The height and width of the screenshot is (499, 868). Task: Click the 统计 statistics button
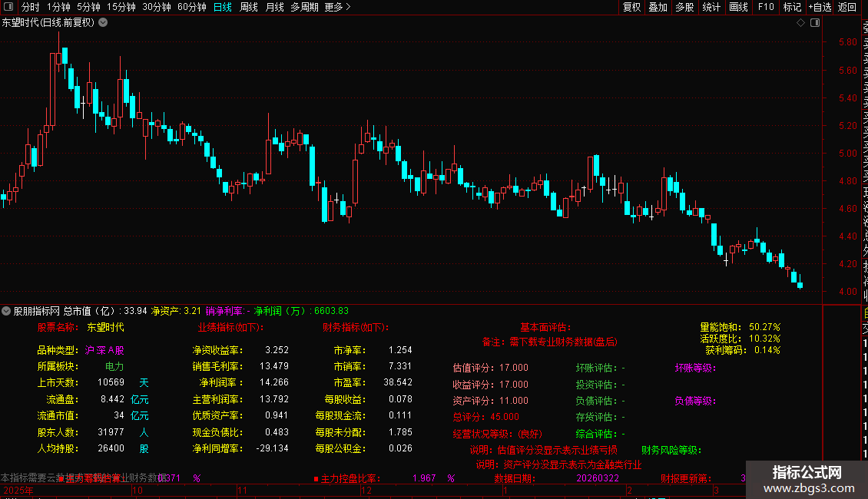click(711, 7)
